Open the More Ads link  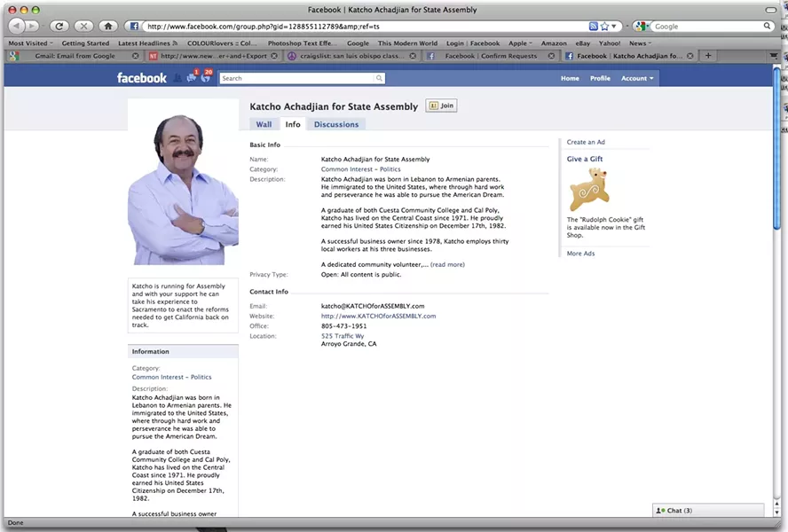(580, 254)
